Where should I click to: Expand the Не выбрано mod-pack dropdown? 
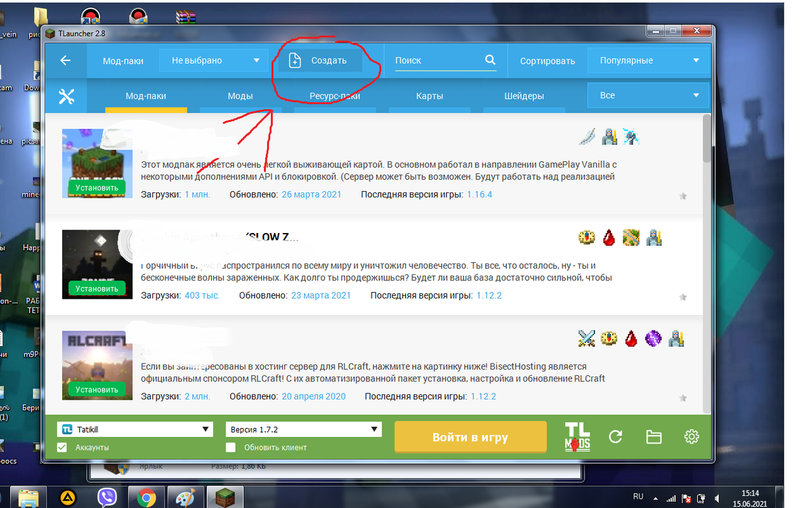[214, 60]
